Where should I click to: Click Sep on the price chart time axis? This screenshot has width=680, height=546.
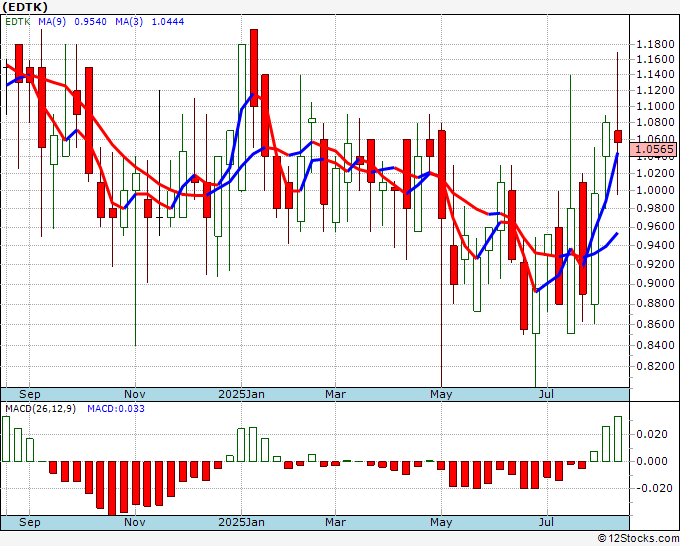click(x=29, y=394)
